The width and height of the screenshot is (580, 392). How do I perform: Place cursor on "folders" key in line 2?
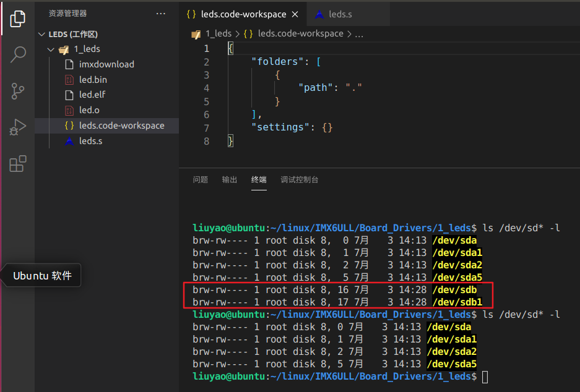click(x=277, y=61)
